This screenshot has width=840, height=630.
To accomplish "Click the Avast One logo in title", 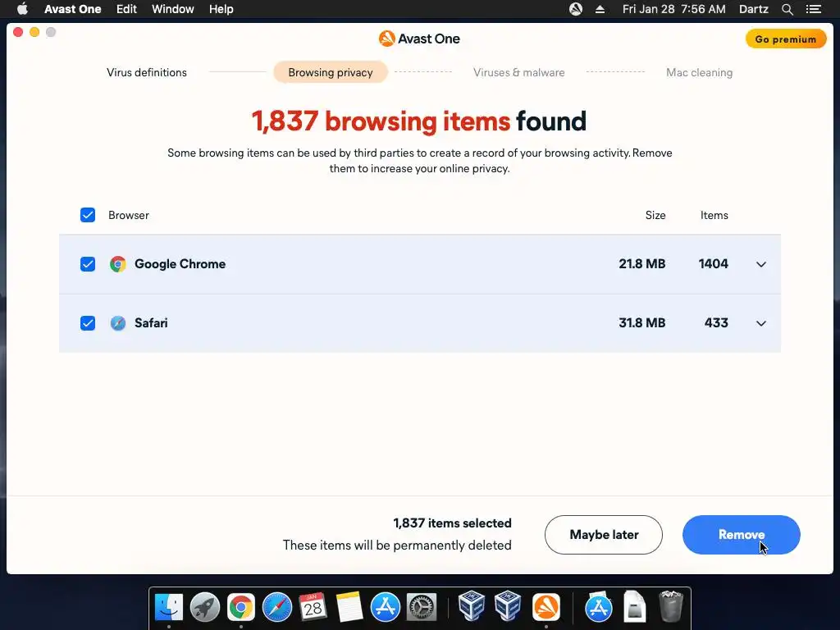I will (419, 39).
